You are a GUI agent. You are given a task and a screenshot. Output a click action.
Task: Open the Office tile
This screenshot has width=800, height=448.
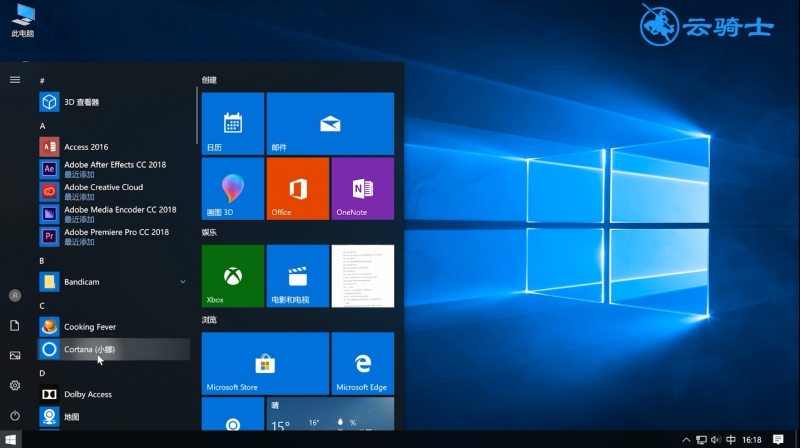point(297,189)
